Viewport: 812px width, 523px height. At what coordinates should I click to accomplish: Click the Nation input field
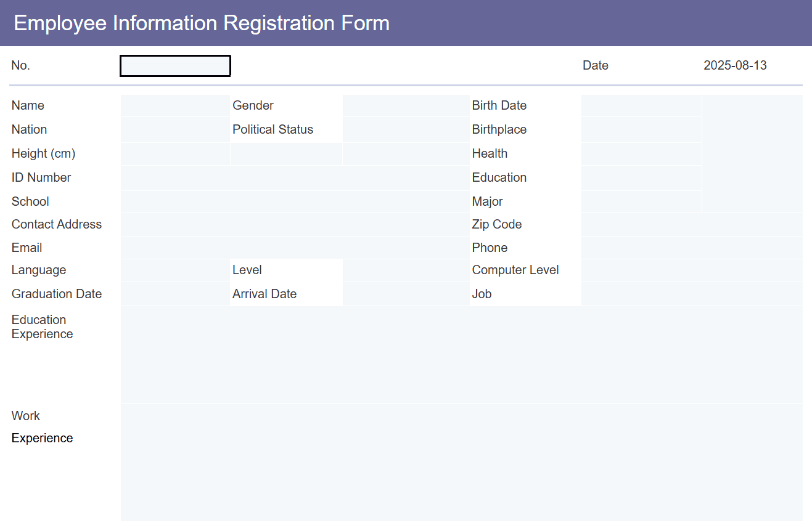[175, 129]
